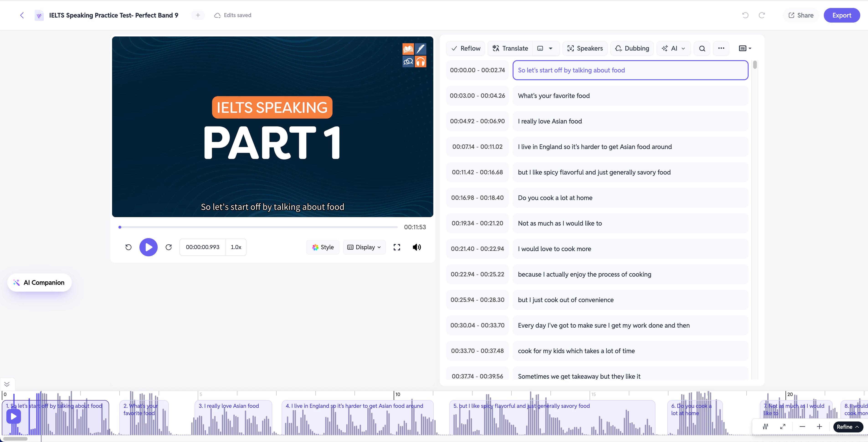Click timestamp 00:07.14 - 00:11.02
The width and height of the screenshot is (868, 442).
pos(477,146)
